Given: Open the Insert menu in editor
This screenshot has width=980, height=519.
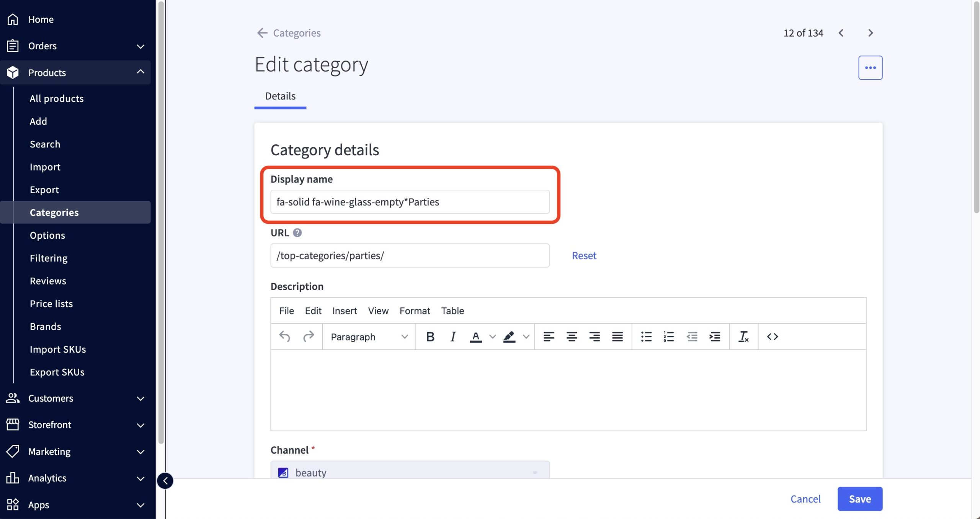Looking at the screenshot, I should (344, 311).
